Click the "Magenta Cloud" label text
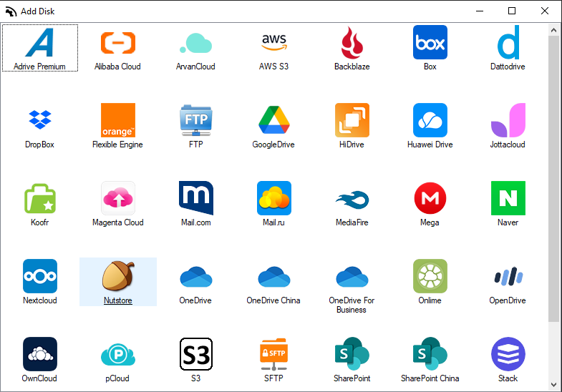Screen dimensions: 562x392 (118, 222)
